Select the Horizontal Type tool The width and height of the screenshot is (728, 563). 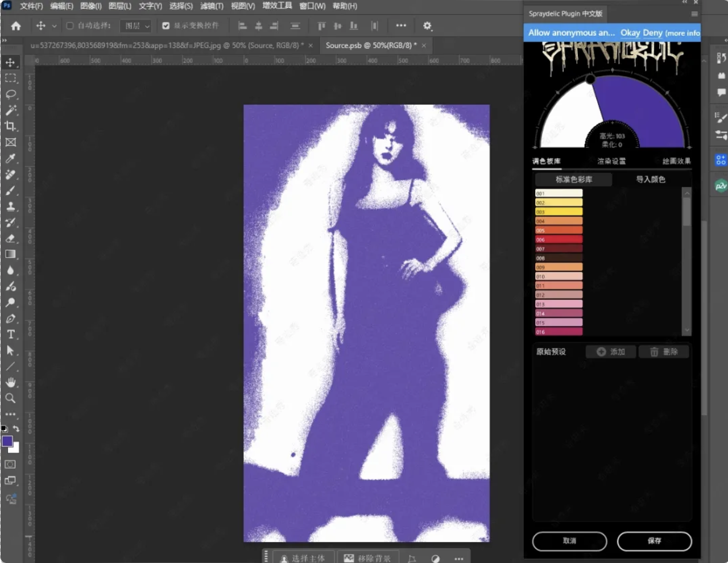pos(10,334)
